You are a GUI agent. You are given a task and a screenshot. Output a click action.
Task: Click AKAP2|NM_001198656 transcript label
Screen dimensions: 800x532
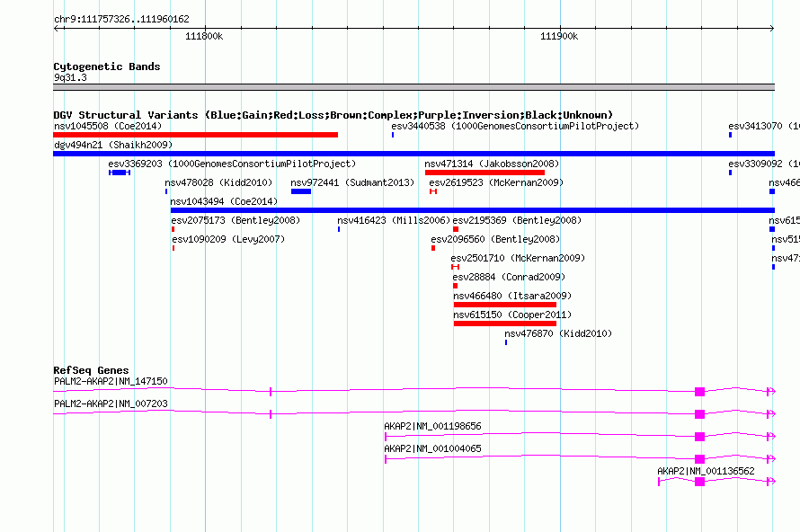[432, 426]
